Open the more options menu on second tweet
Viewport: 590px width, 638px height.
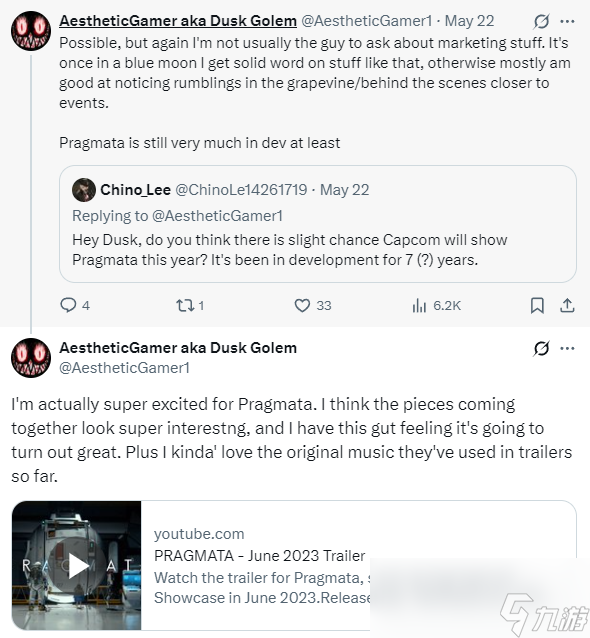(x=567, y=348)
